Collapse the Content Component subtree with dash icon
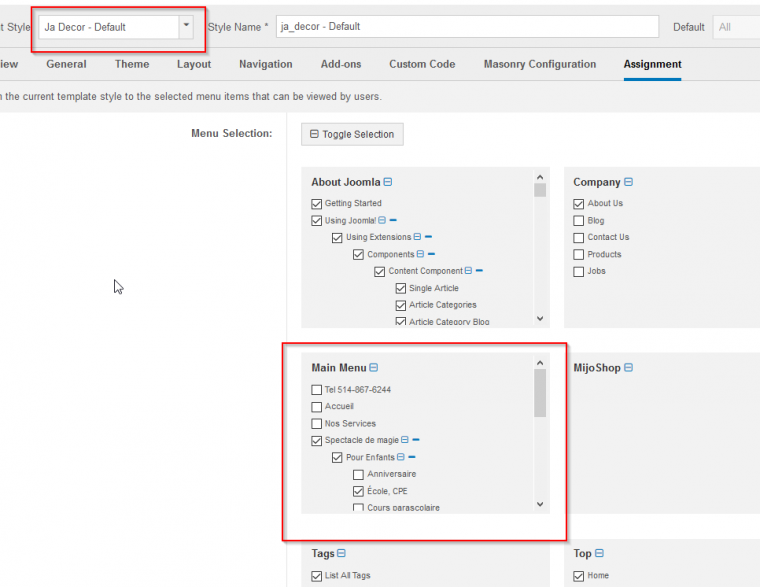 tap(479, 271)
